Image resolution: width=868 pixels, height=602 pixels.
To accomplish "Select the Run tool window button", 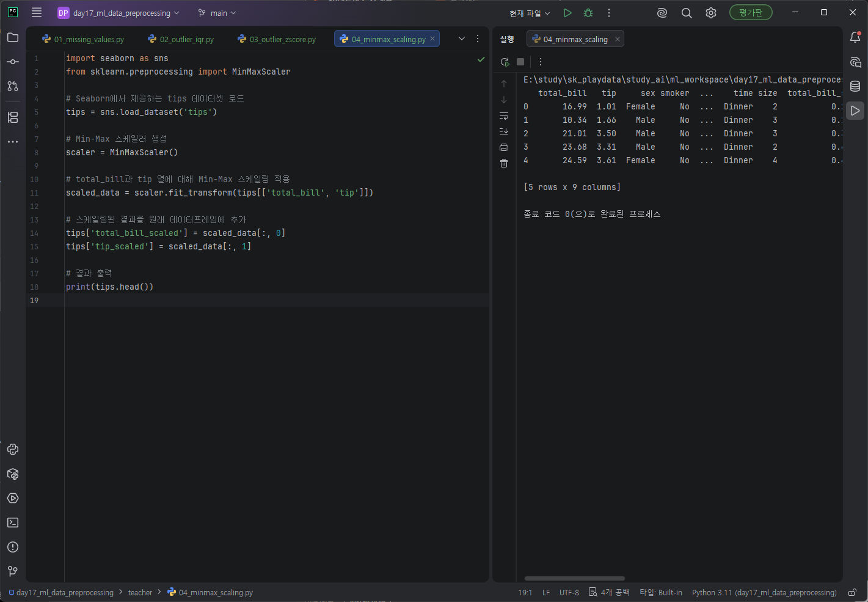I will 855,111.
